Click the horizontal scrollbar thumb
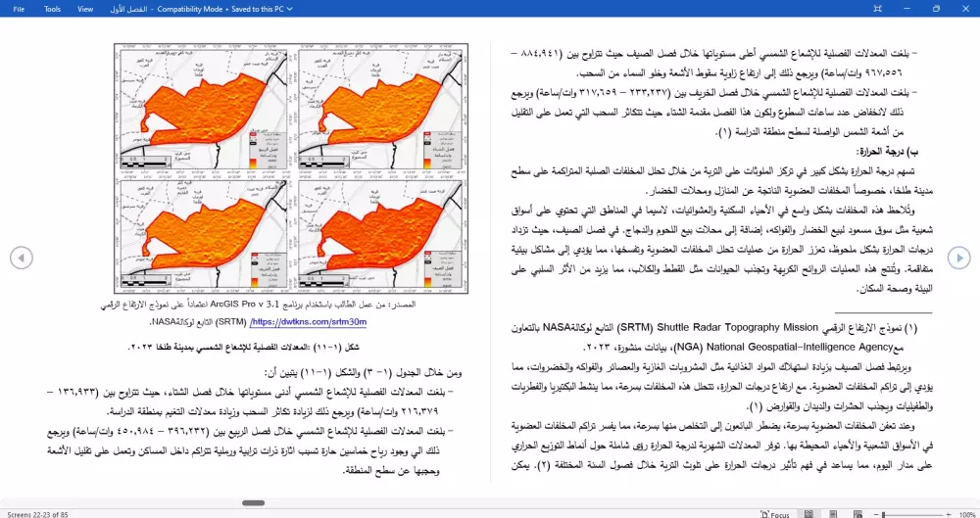The height and width of the screenshot is (518, 980). [253, 502]
